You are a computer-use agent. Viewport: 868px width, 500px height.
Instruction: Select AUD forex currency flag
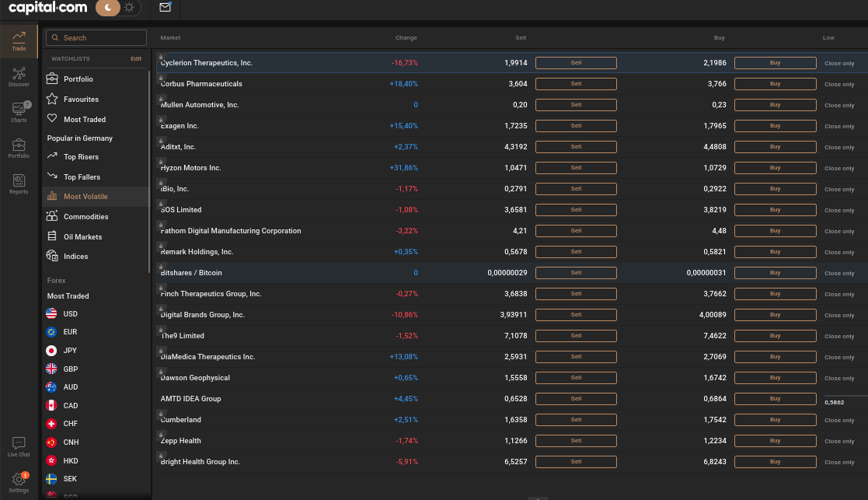(51, 387)
